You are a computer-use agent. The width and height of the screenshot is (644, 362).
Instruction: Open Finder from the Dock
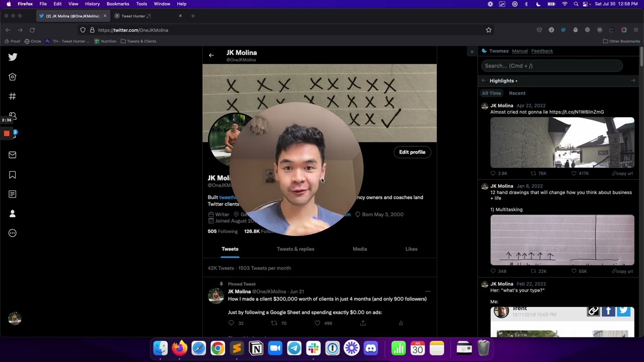pos(160,348)
